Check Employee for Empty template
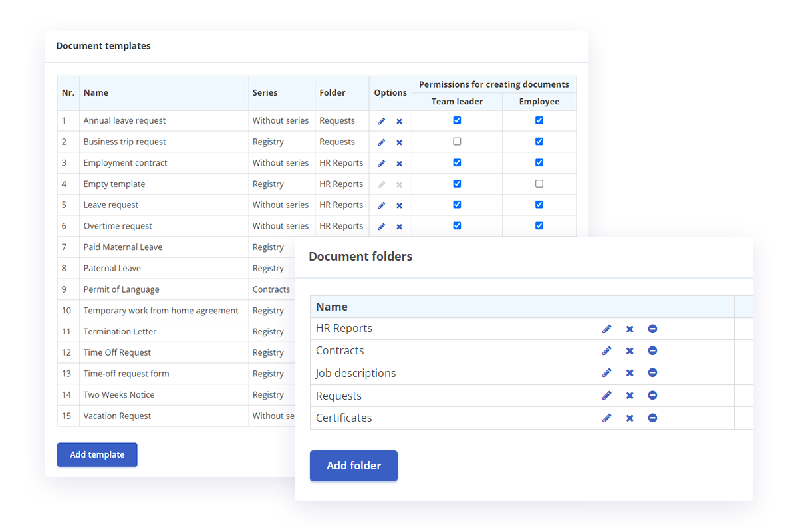The height and width of the screenshot is (532, 798). pyautogui.click(x=539, y=184)
